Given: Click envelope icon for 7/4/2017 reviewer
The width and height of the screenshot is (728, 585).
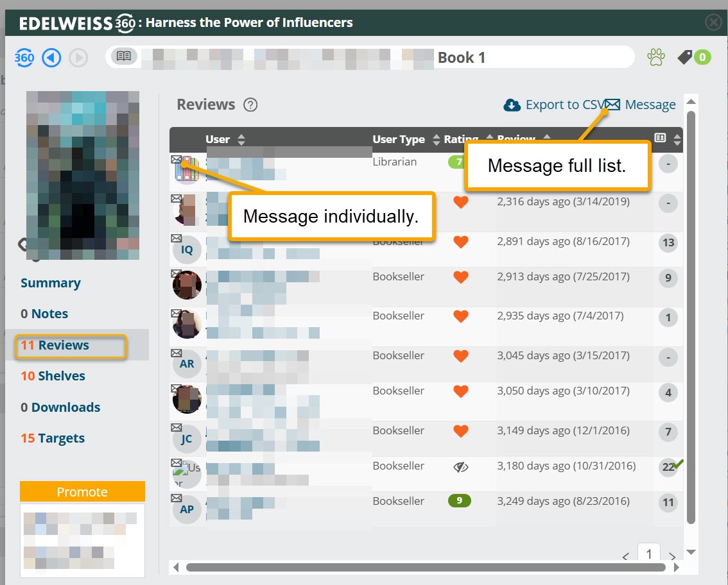Looking at the screenshot, I should 176,312.
